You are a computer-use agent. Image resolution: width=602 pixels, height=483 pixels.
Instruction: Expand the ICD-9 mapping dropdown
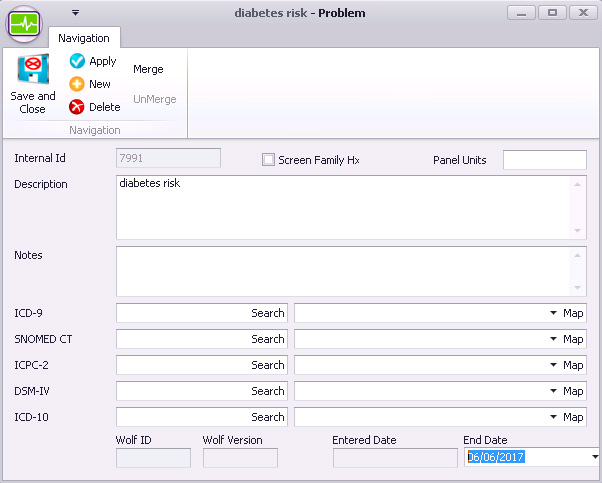(553, 313)
